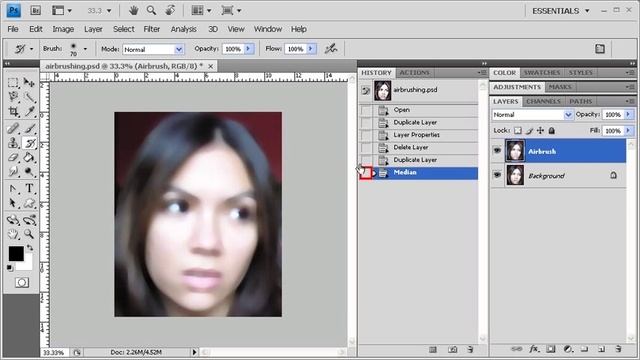The width and height of the screenshot is (640, 360).
Task: Select the Clone Stamp tool
Action: (x=13, y=143)
